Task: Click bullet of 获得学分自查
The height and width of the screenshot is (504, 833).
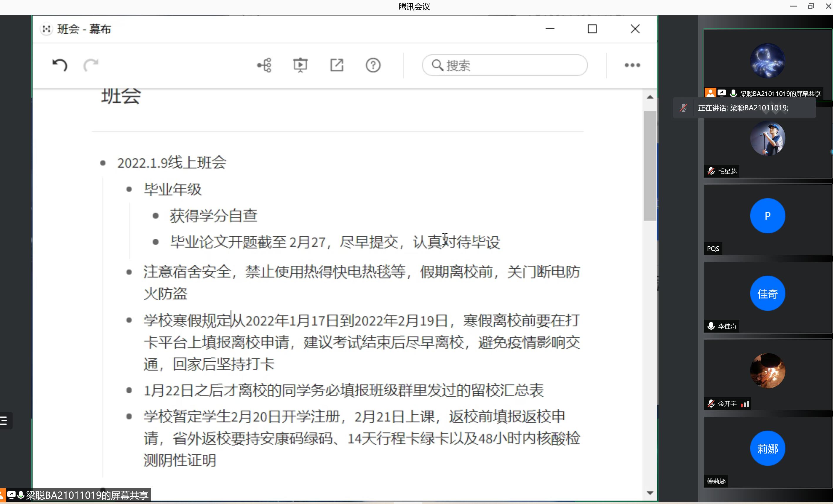Action: click(155, 216)
